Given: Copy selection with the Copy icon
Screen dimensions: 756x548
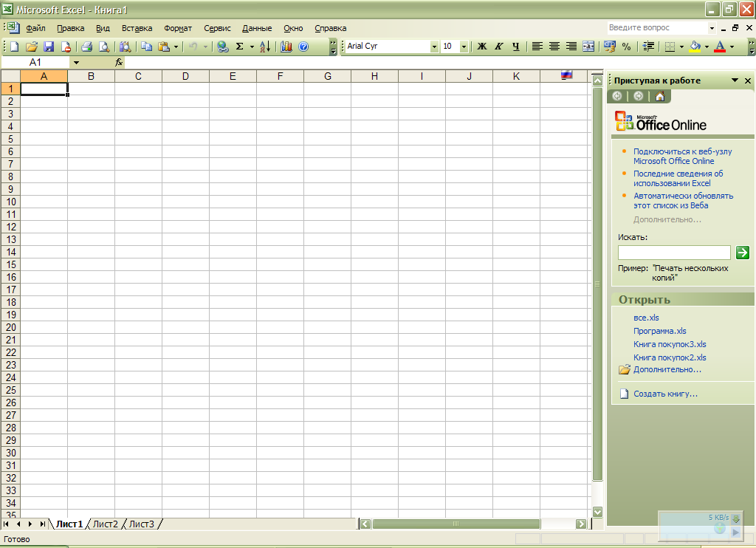Looking at the screenshot, I should pyautogui.click(x=147, y=47).
